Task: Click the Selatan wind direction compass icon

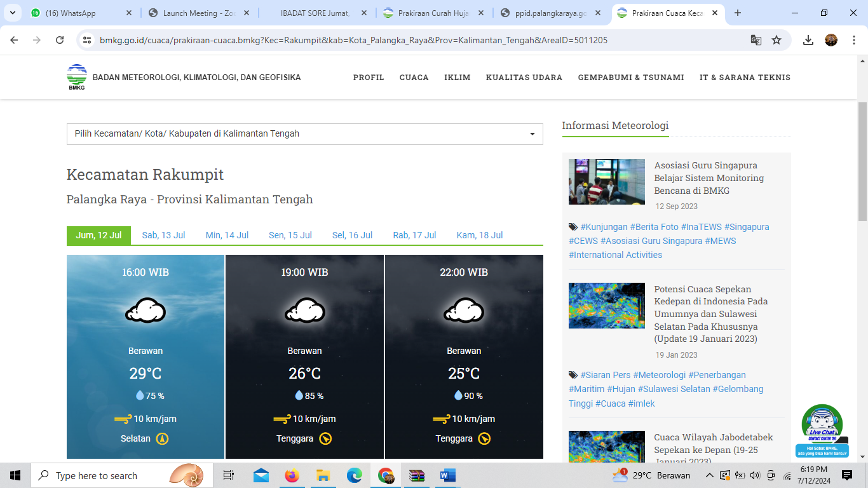Action: 162,438
